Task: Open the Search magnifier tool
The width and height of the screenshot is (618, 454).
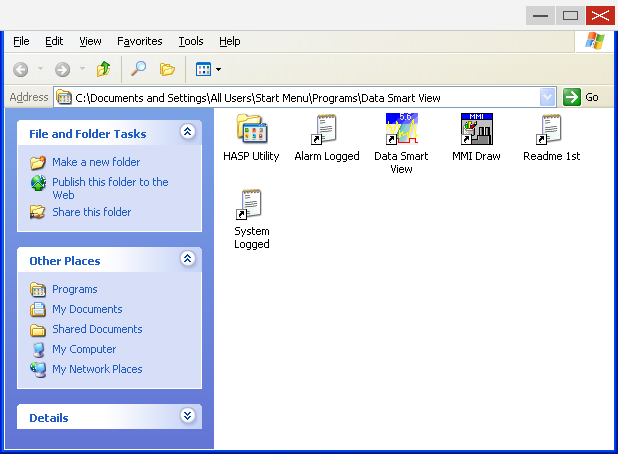Action: [x=138, y=69]
